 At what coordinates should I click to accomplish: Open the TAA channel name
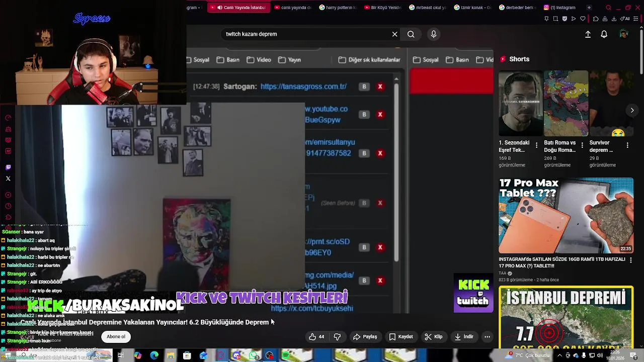click(503, 273)
